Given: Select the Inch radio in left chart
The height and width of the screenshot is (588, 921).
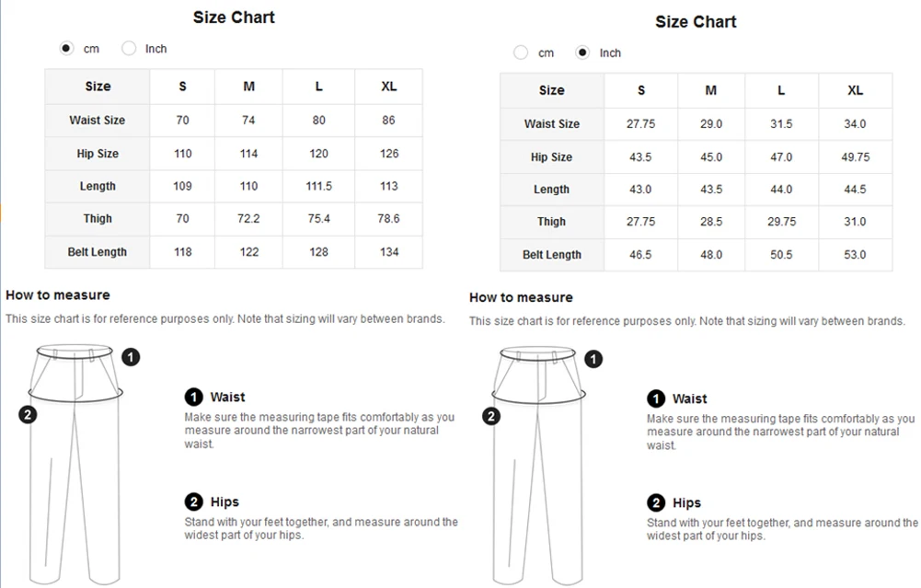Looking at the screenshot, I should point(130,49).
